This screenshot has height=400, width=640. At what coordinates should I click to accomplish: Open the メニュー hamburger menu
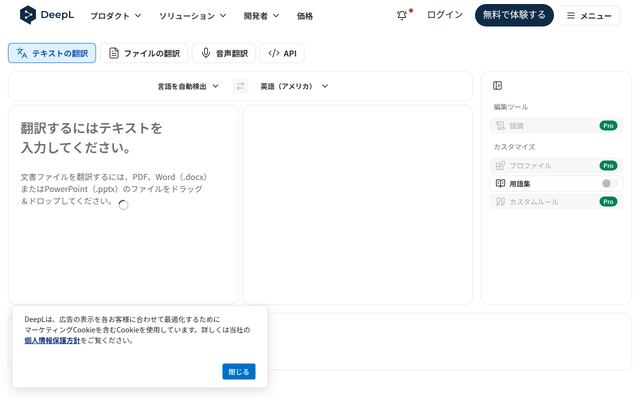(x=589, y=16)
